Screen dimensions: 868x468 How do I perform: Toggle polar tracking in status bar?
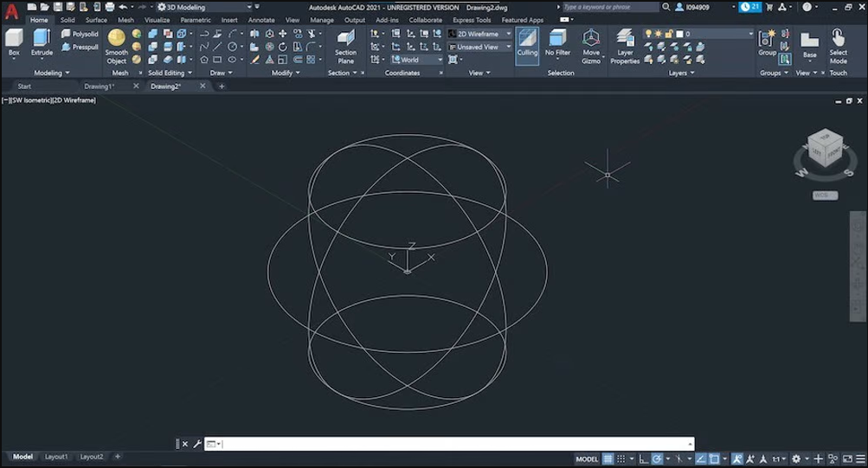657,458
